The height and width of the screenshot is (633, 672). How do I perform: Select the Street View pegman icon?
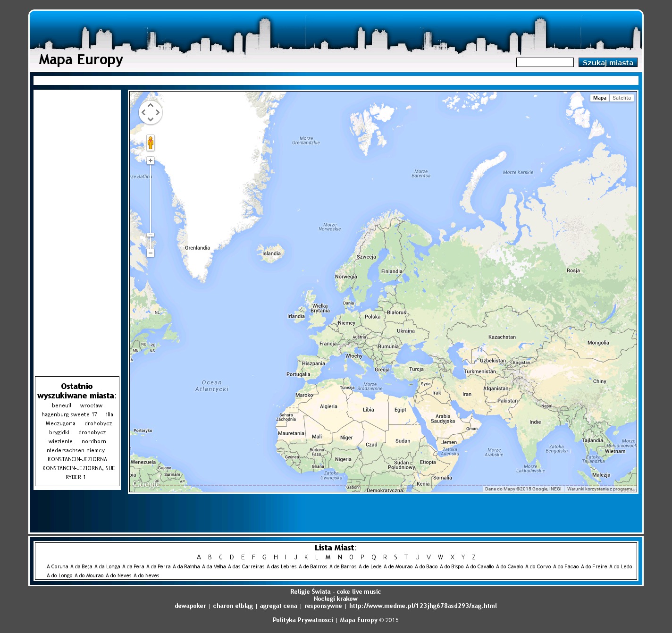[151, 143]
